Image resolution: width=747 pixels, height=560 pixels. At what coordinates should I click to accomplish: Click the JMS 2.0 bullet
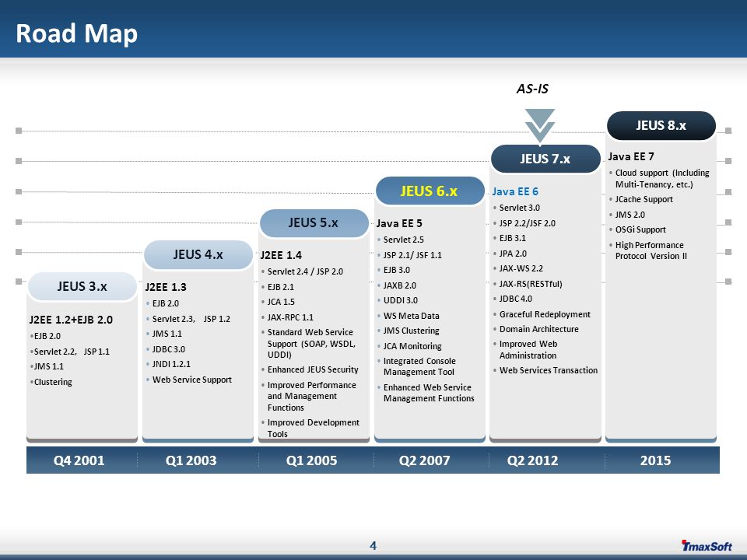pyautogui.click(x=627, y=215)
